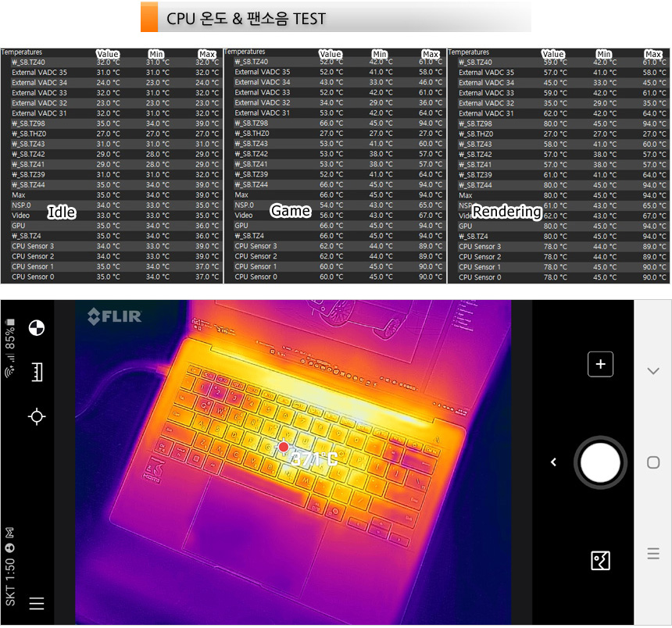The height and width of the screenshot is (628, 672).
Task: Open Android recent apps three-line icon
Action: [653, 555]
